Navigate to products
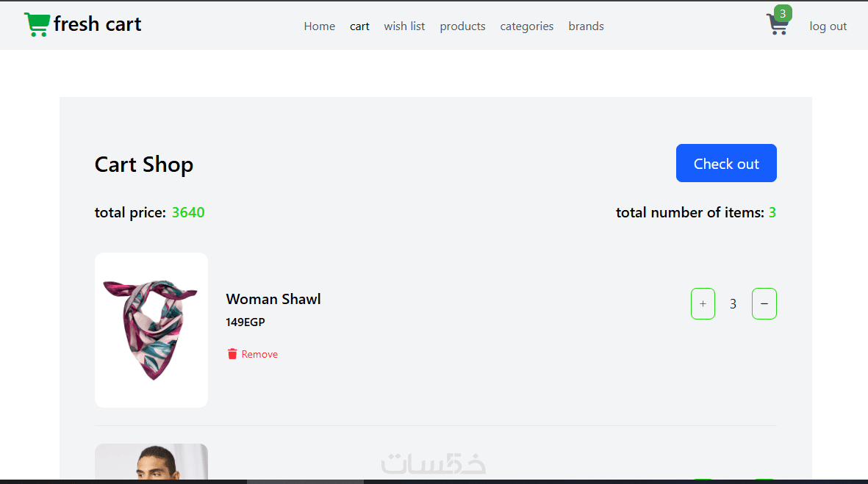868x484 pixels. [462, 26]
